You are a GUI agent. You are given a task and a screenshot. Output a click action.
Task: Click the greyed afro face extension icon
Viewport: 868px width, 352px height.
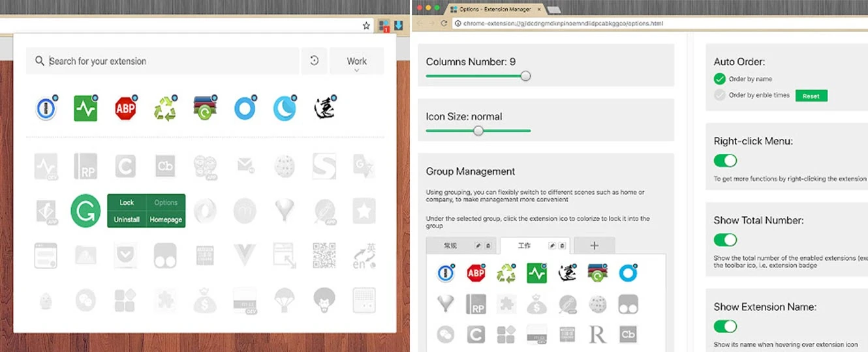[324, 300]
